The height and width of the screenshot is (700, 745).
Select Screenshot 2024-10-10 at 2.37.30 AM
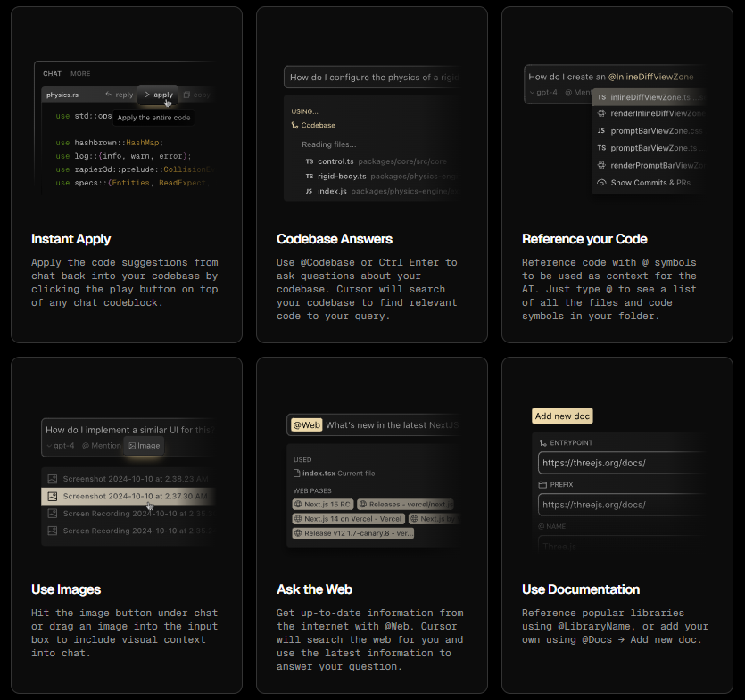(128, 497)
